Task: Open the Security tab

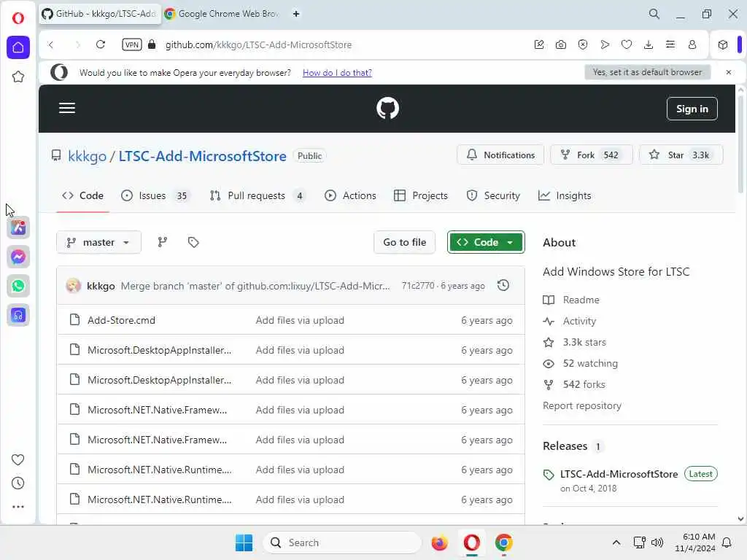Action: [x=493, y=195]
